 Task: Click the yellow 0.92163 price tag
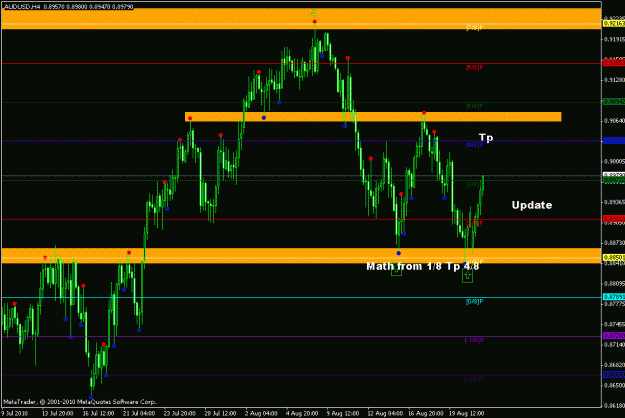pyautogui.click(x=614, y=24)
